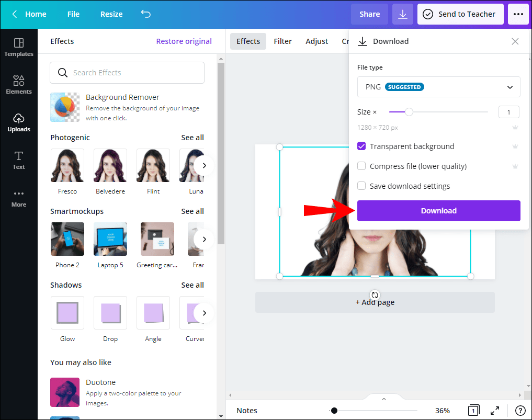532x420 pixels.
Task: Open presentation fullscreen mode
Action: tap(495, 411)
